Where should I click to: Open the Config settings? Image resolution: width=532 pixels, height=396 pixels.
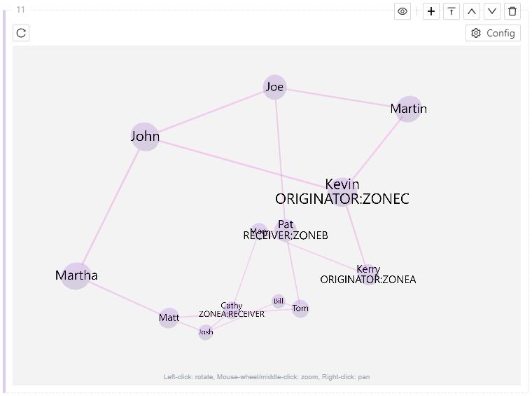pos(493,33)
